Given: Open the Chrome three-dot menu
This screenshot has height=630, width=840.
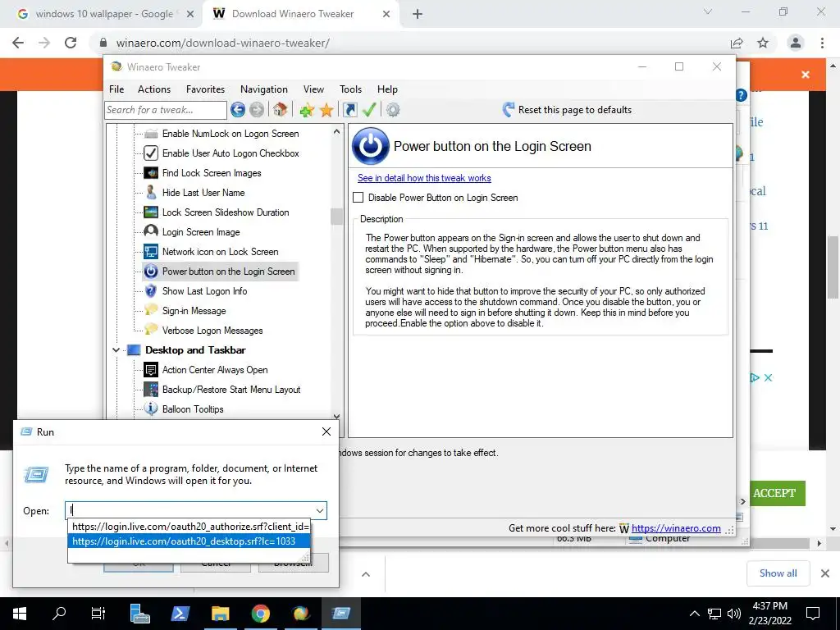Looking at the screenshot, I should coord(822,43).
